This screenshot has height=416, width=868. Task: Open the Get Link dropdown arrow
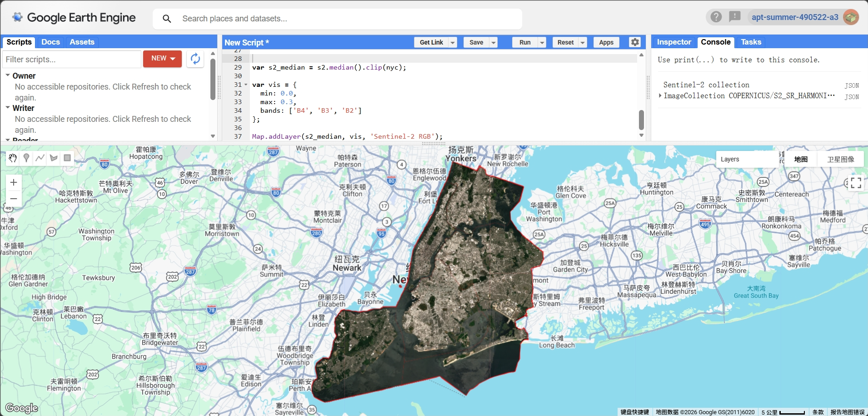pos(453,42)
